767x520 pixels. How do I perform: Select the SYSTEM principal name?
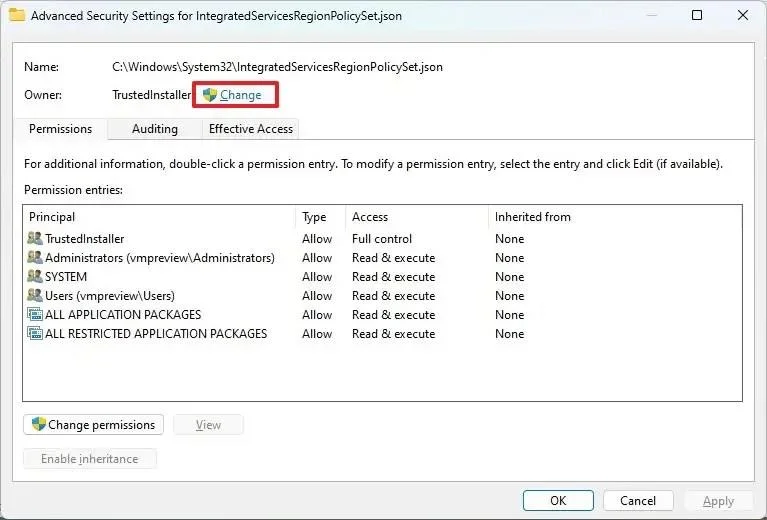66,277
